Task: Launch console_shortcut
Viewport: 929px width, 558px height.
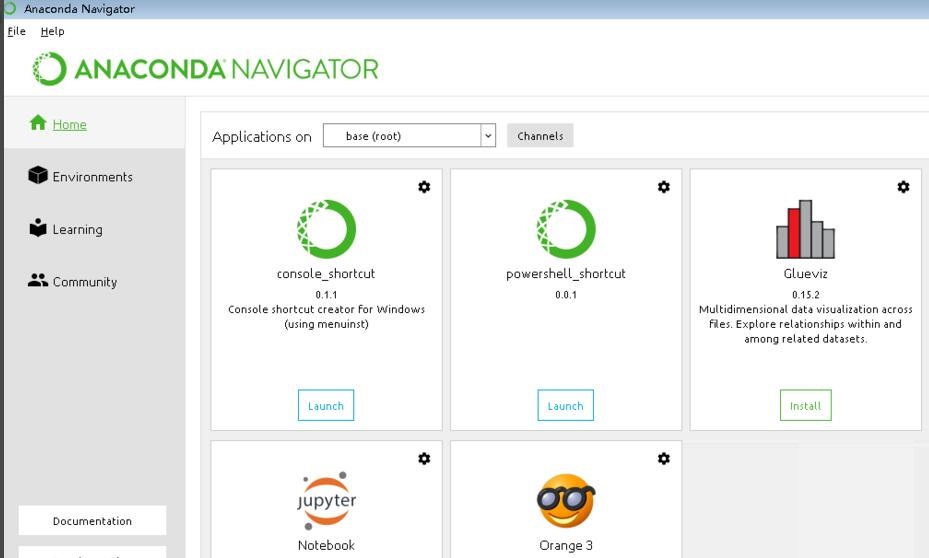Action: pos(326,406)
